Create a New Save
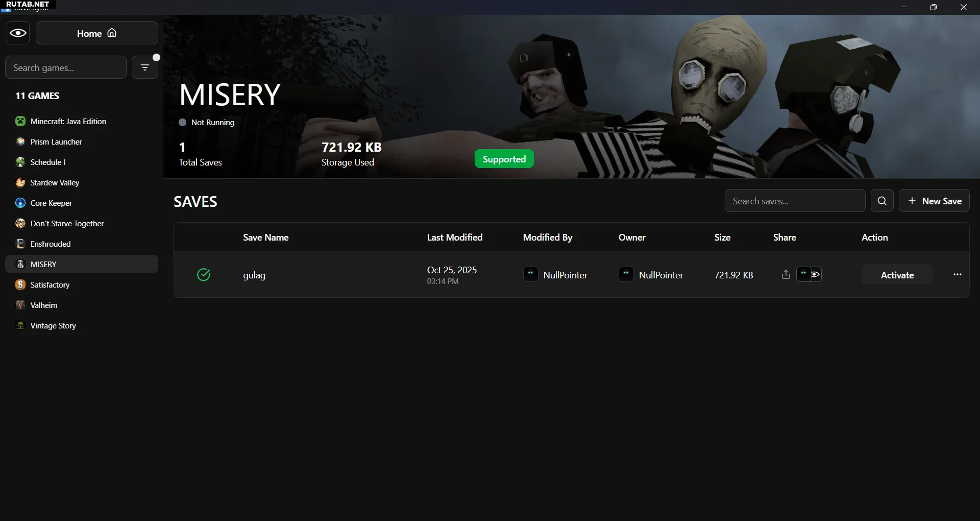The image size is (980, 521). (x=934, y=201)
